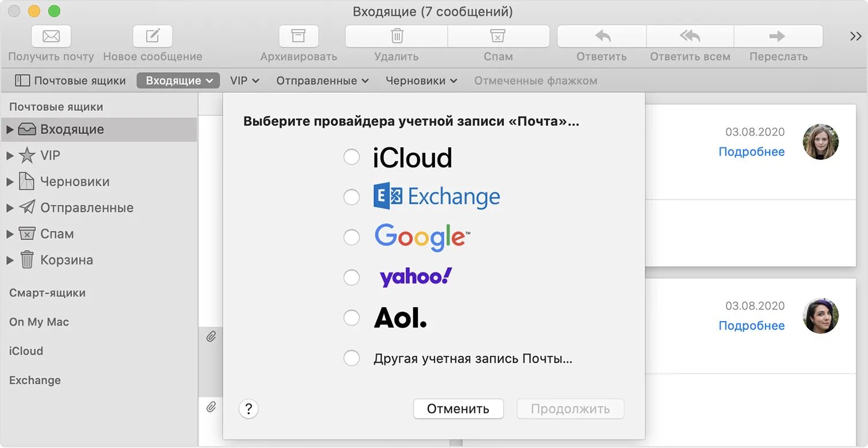Expand the Отправленные disclosure triangle
The height and width of the screenshot is (448, 868).
coord(10,208)
